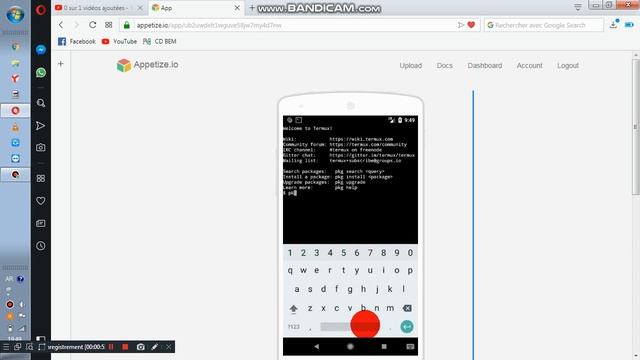Open the Dashboard link
This screenshot has width=640, height=360.
click(485, 65)
